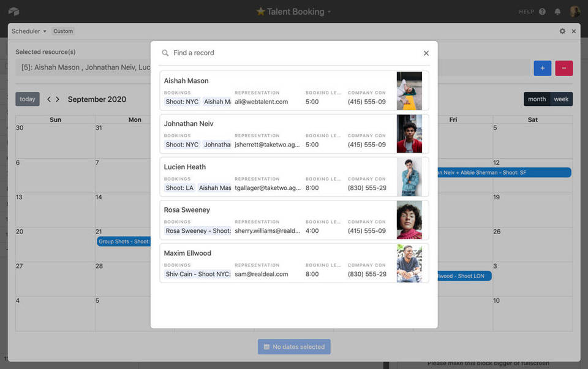Click Rosa Sweeney's profile photo
Image resolution: width=588 pixels, height=369 pixels.
[x=409, y=220]
